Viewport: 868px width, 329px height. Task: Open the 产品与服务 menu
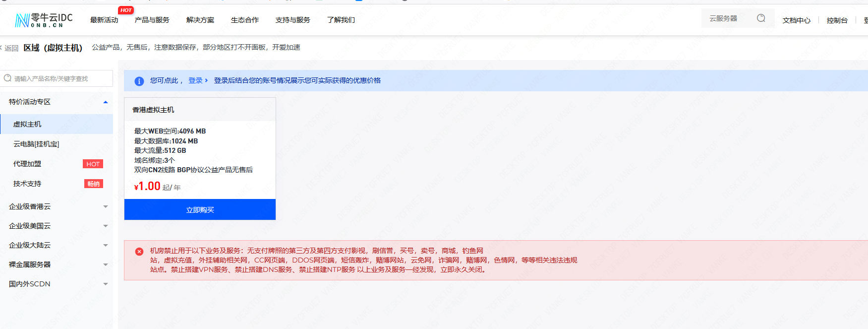pyautogui.click(x=152, y=20)
